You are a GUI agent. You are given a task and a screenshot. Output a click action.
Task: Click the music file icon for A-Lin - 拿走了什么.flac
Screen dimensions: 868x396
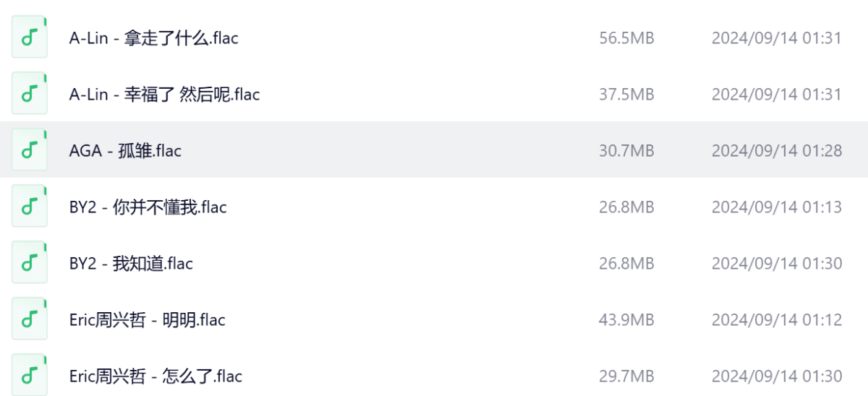pos(30,38)
